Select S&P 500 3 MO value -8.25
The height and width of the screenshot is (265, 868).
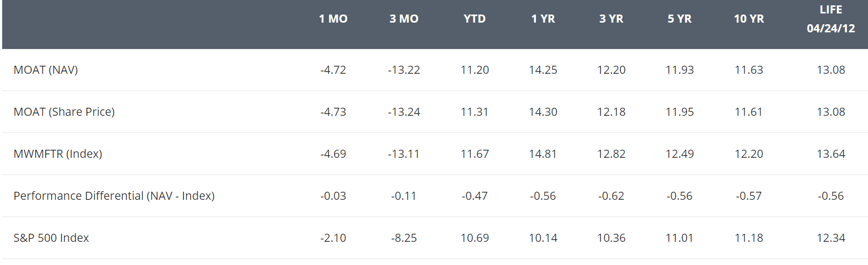coord(404,238)
